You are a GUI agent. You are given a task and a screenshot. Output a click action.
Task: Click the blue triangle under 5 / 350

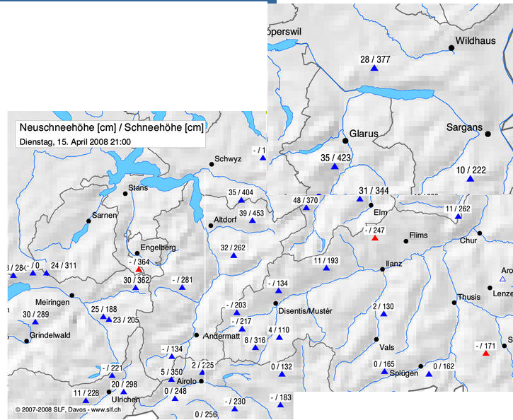click(x=171, y=380)
